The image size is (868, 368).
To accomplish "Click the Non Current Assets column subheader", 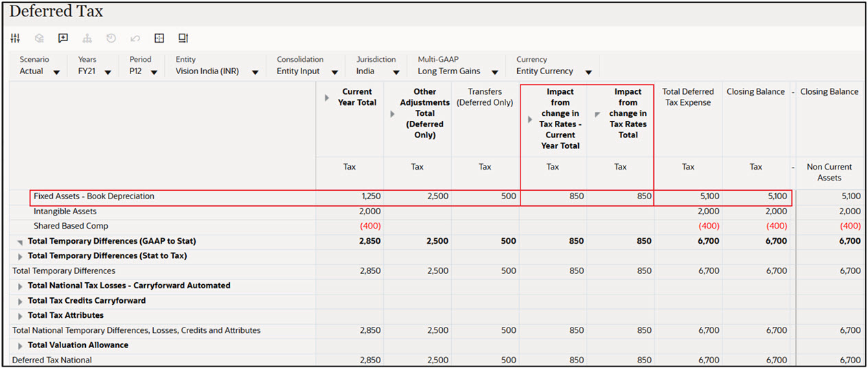I will 829,172.
